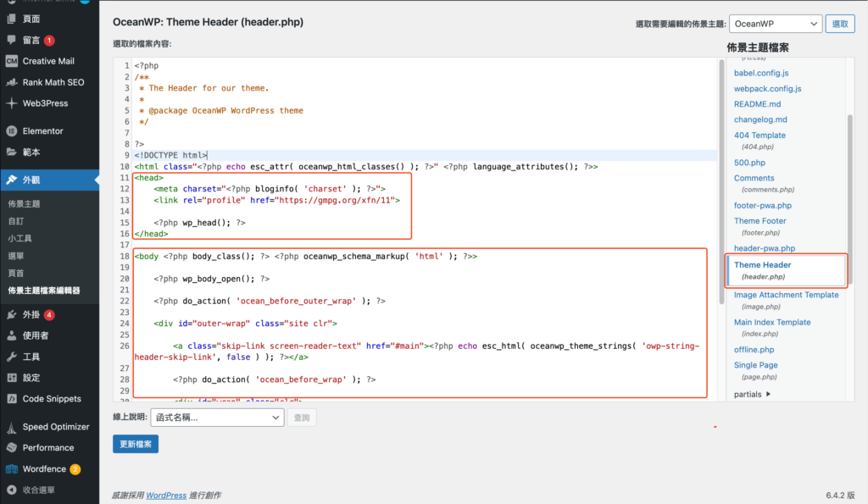Screen dimensions: 868x504
Task: Click the Comments (留言) bubble icon
Action: pos(11,40)
